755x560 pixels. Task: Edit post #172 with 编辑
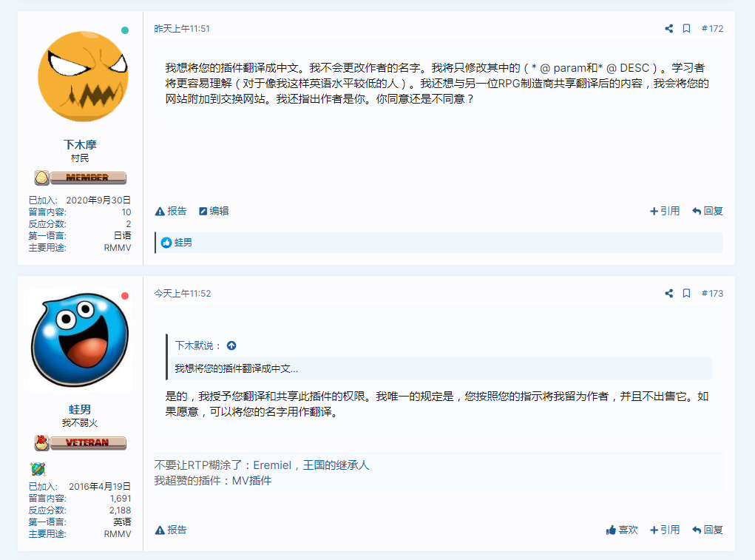click(214, 211)
